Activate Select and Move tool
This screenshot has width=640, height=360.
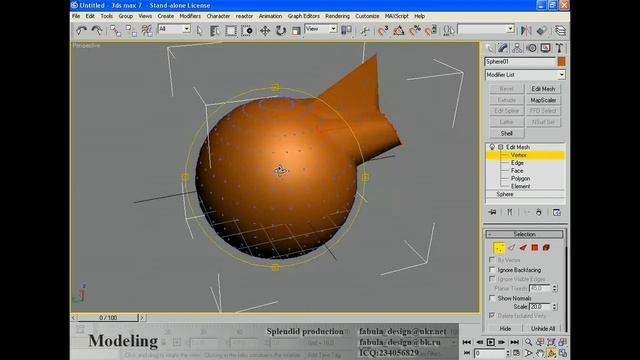[265, 31]
